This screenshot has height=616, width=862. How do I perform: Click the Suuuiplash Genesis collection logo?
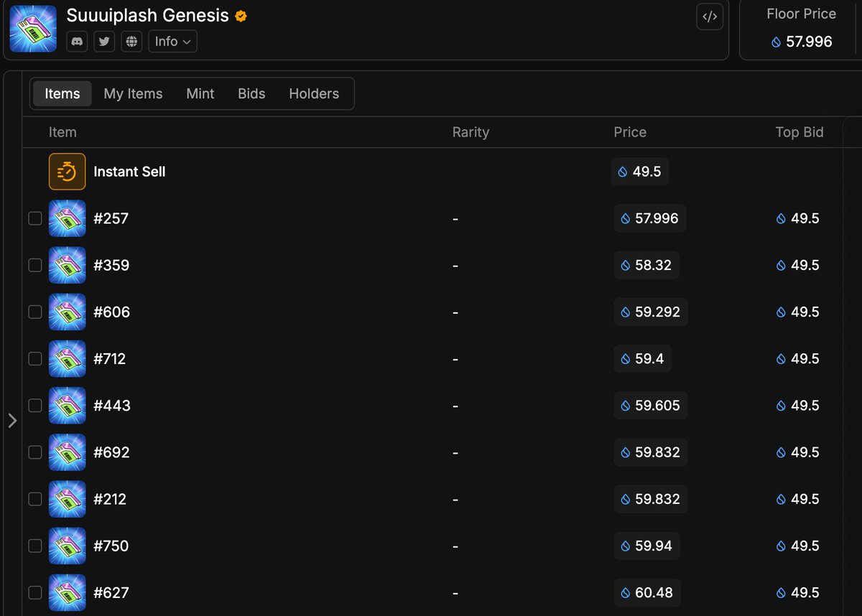point(33,29)
